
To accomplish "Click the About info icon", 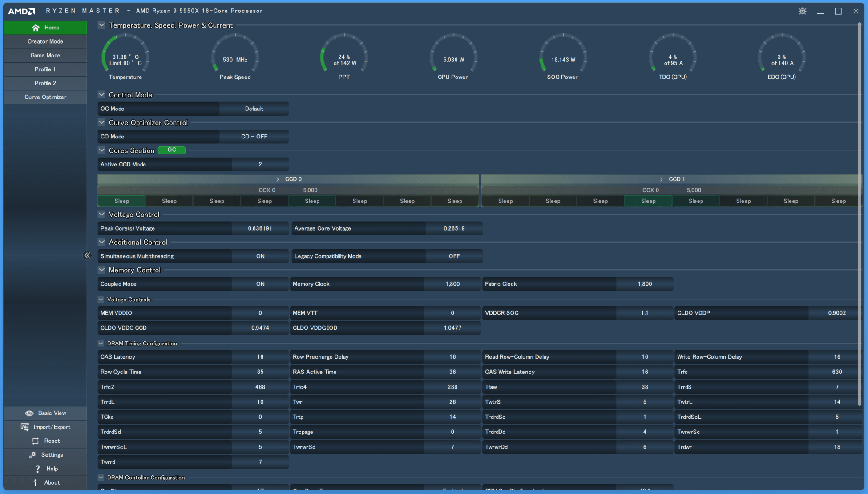I will point(35,482).
